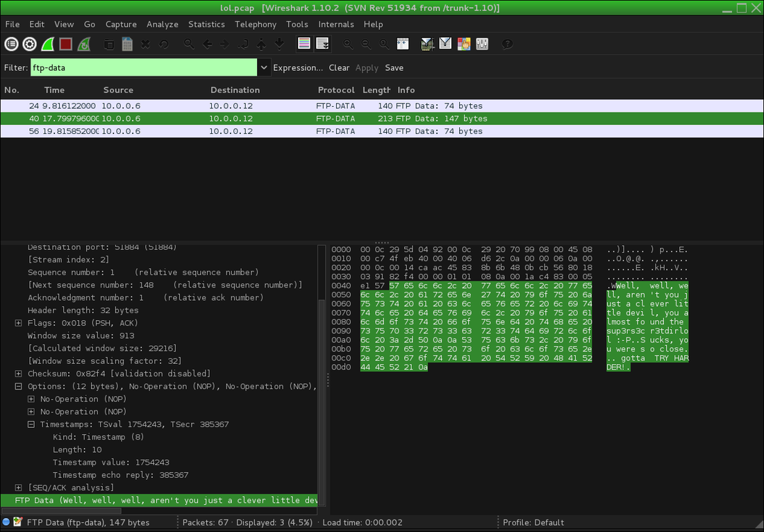Expand the first No-Operation (NOP) node
Viewport: 764px width, 532px height.
(x=31, y=399)
